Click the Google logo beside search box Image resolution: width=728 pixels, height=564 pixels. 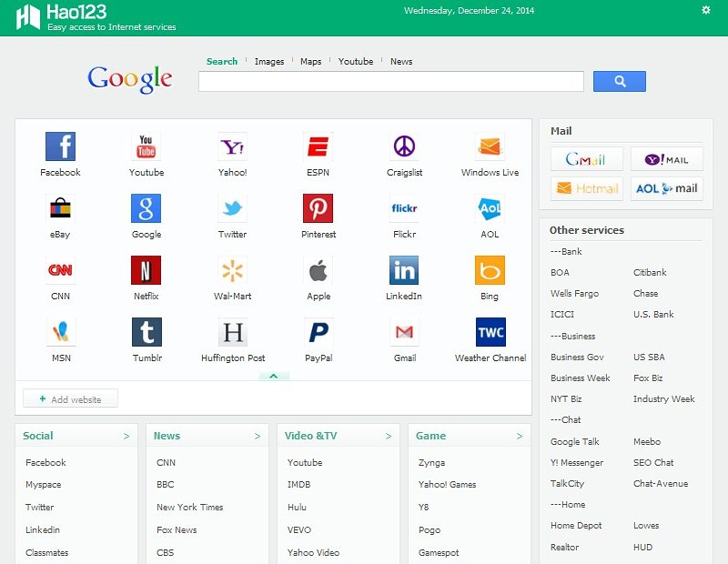(x=130, y=79)
